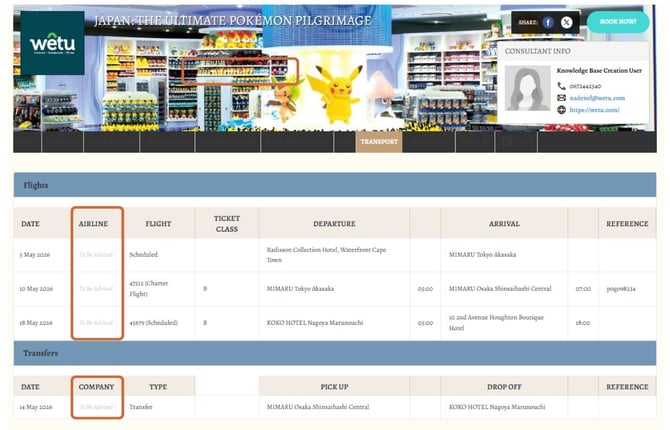Click KOKO HOTEL Nagoya Marunouchi drop off cell
The width and height of the screenshot is (670, 430).
(x=497, y=407)
